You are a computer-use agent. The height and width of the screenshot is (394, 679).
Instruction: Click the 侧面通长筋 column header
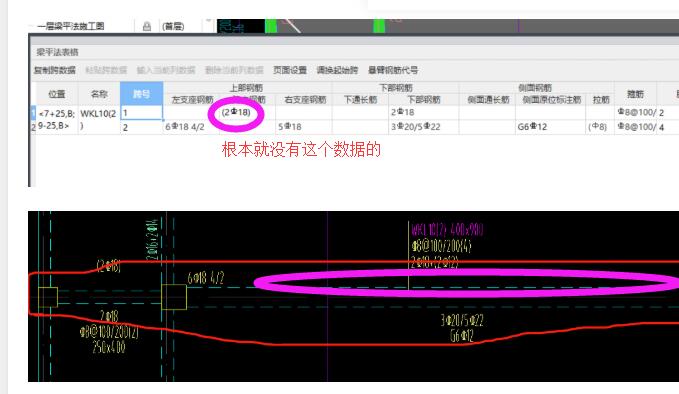pos(487,100)
